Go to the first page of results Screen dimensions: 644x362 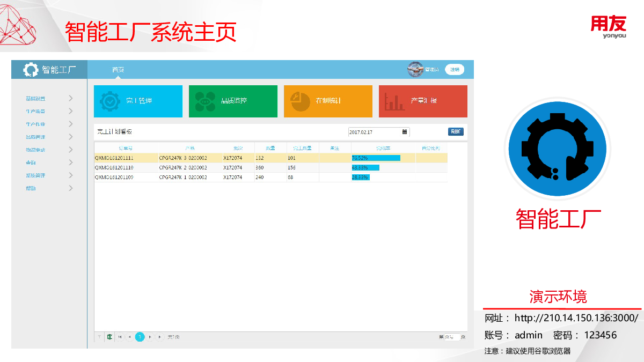pyautogui.click(x=120, y=337)
